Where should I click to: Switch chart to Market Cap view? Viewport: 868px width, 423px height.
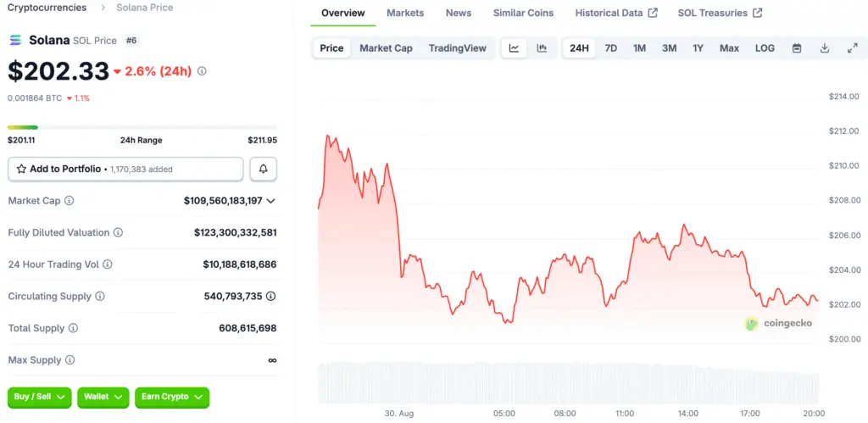coord(386,48)
